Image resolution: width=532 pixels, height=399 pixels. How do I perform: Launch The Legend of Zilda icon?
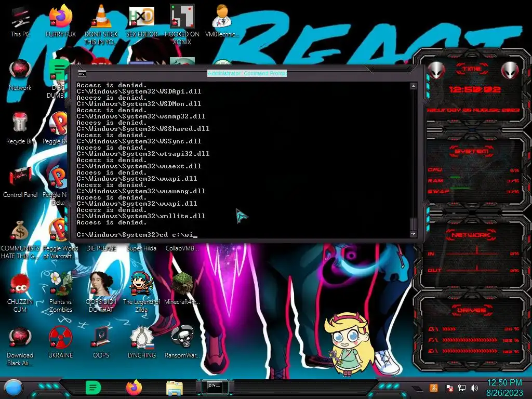[x=141, y=293]
